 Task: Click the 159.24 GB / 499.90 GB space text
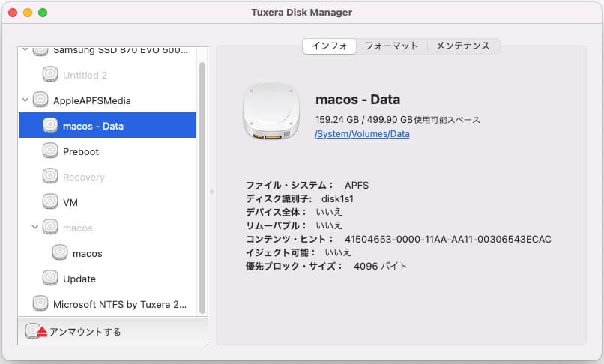[397, 120]
